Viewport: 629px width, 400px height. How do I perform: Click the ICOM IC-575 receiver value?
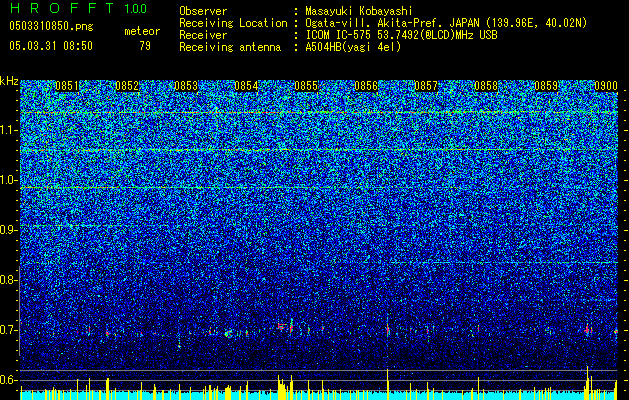point(401,35)
